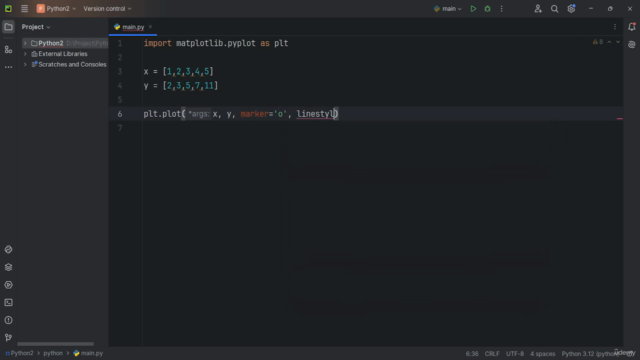Change 4 spaces indent setting
The image size is (640, 360).
tap(542, 353)
